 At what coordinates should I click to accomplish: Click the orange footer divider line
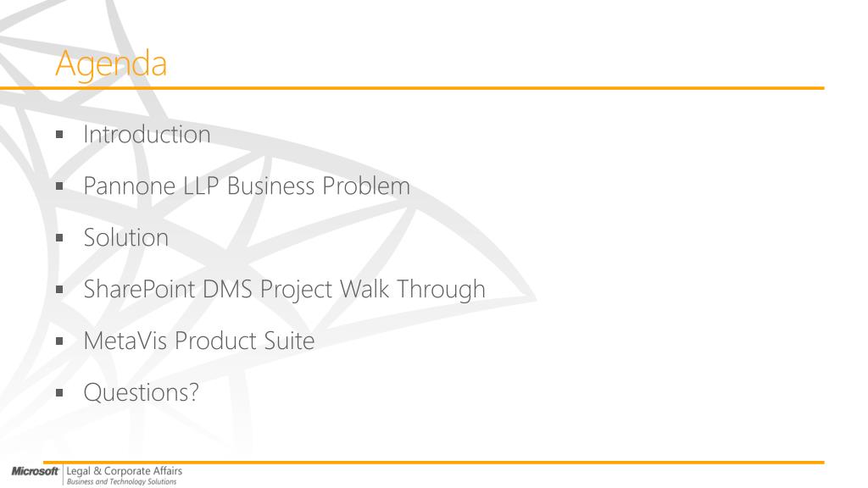click(x=433, y=462)
